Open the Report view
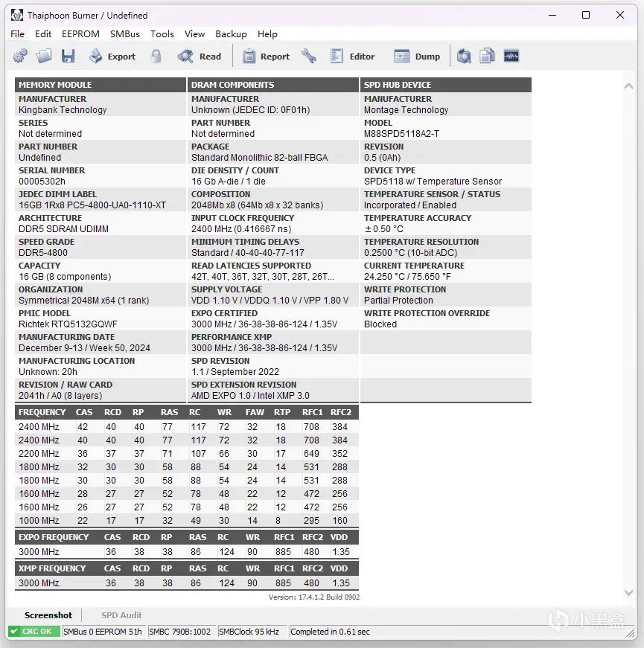The height and width of the screenshot is (648, 644). point(266,56)
